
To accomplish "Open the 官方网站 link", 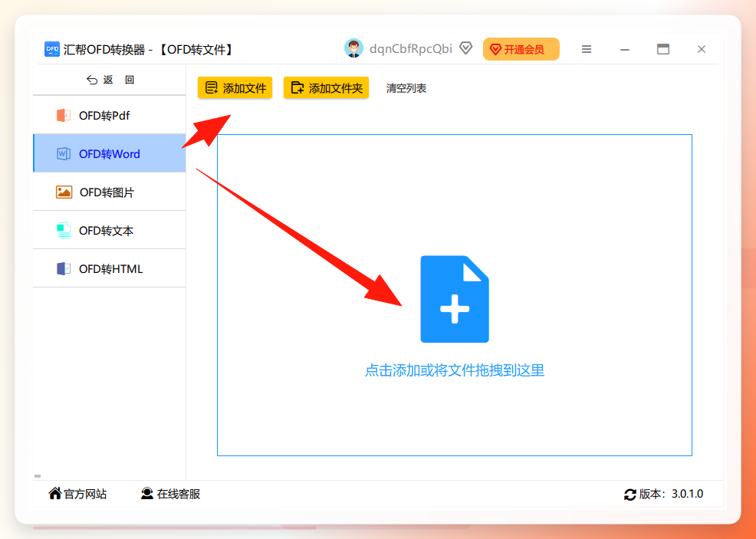I will [x=77, y=494].
